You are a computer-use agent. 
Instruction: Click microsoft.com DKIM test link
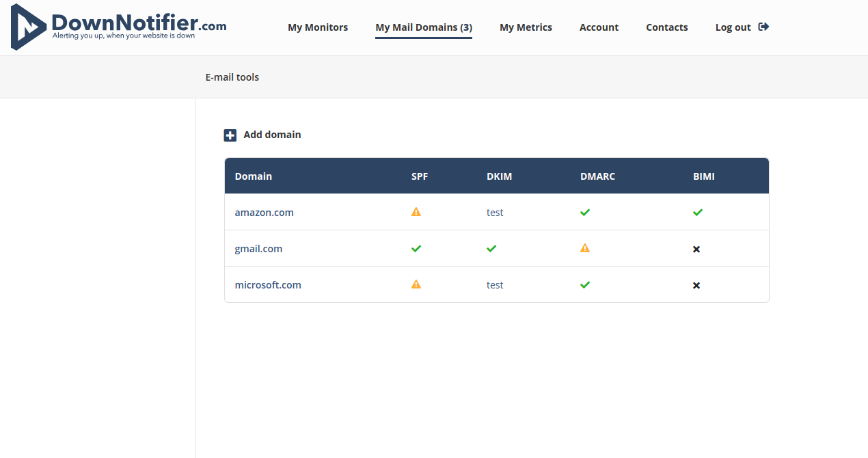(495, 285)
